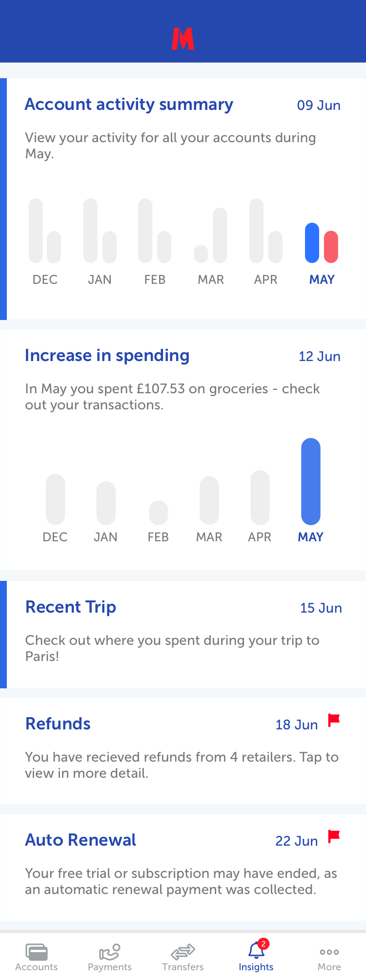This screenshot has width=366, height=980.
Task: Open the Payments hand icon
Action: [x=110, y=952]
